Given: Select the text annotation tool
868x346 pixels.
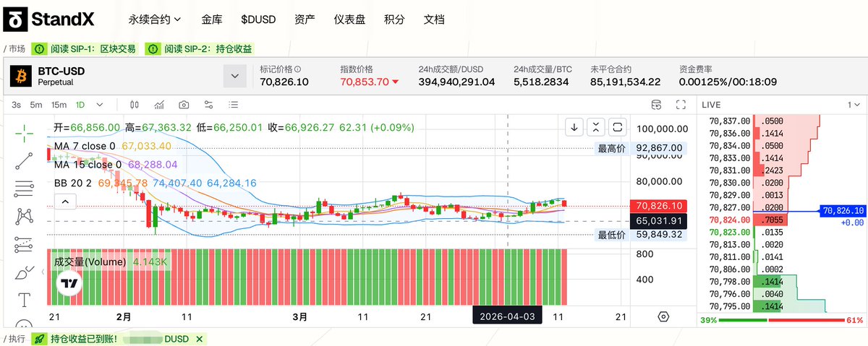Looking at the screenshot, I should click(x=25, y=299).
